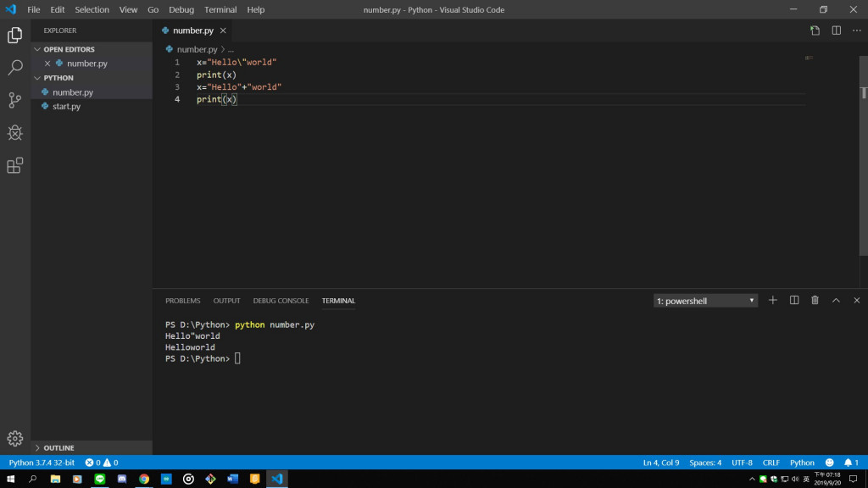Click the taskbar clock and date
Screen dimensions: 868x488
[x=827, y=480]
